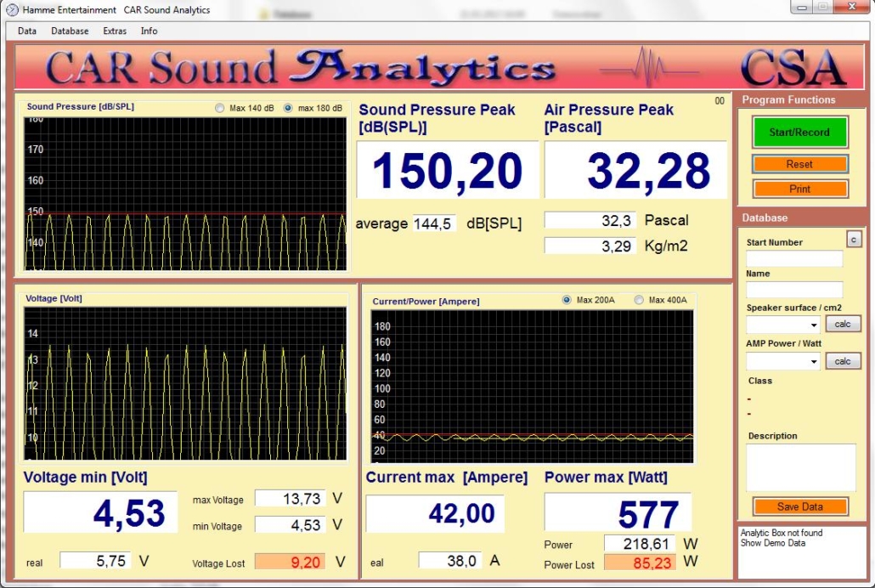The width and height of the screenshot is (875, 588).
Task: Click calc button next to Speaker surface
Action: click(x=843, y=324)
